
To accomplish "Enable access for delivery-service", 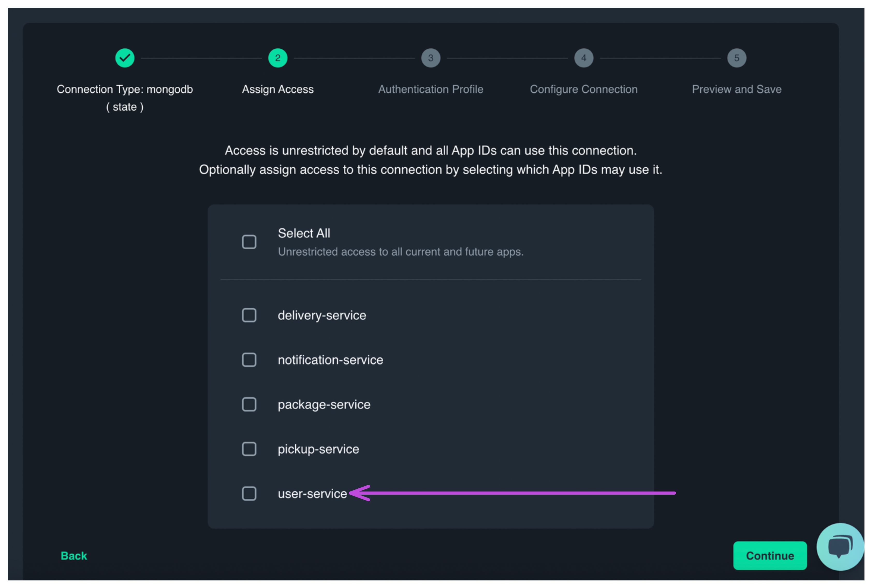I will [x=249, y=315].
